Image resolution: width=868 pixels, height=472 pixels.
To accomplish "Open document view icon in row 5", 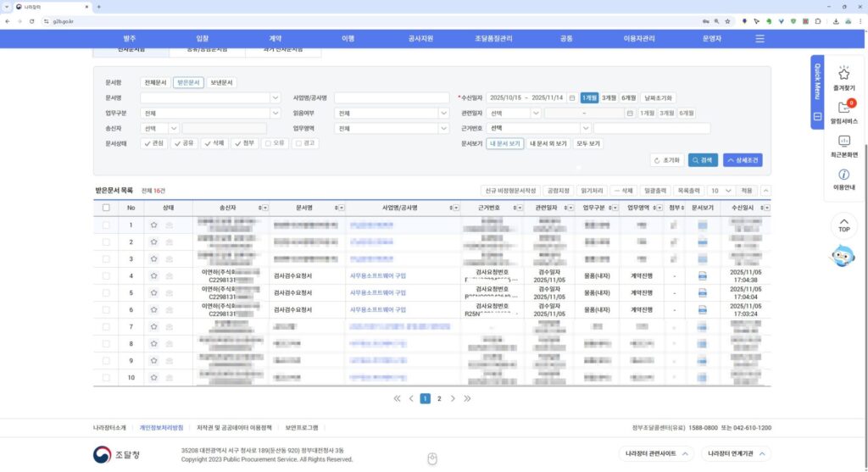I will click(x=702, y=292).
